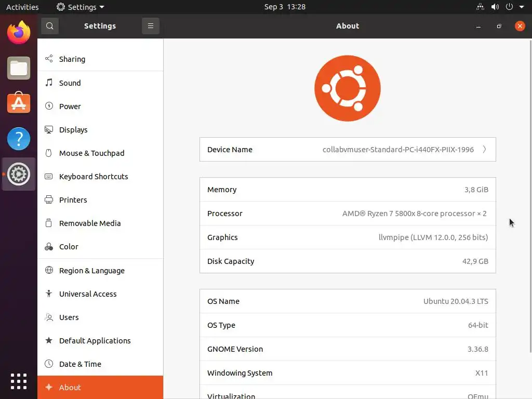The image size is (532, 399).
Task: Open Default Applications panel
Action: (100, 341)
